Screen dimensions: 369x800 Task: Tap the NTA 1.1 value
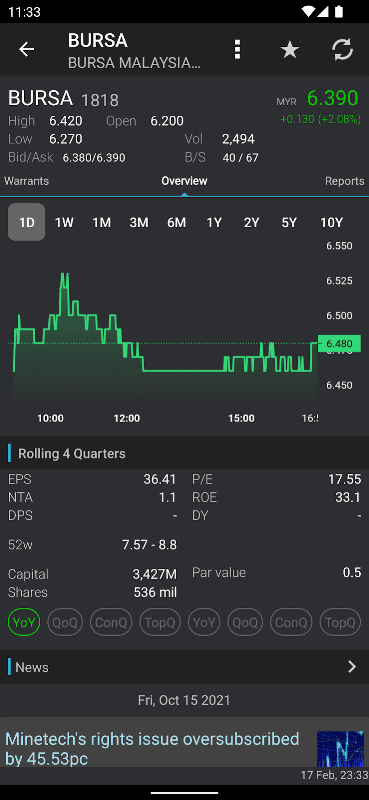pyautogui.click(x=167, y=497)
